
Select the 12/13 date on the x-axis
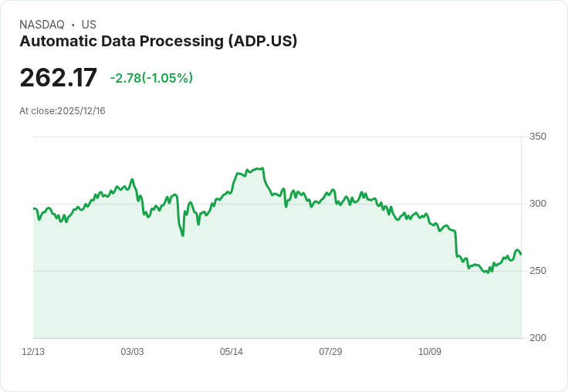pyautogui.click(x=33, y=352)
